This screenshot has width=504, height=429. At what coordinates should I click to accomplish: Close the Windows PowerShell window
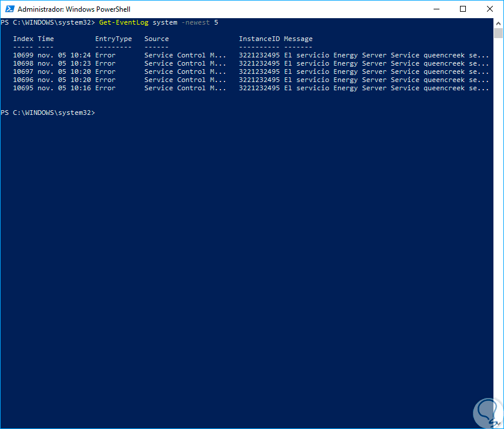pyautogui.click(x=489, y=9)
